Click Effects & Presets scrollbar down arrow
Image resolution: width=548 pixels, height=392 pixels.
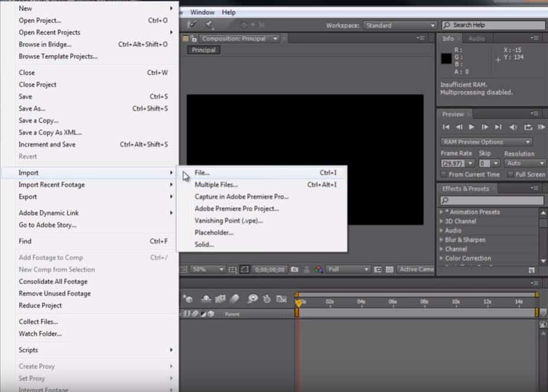pos(543,261)
